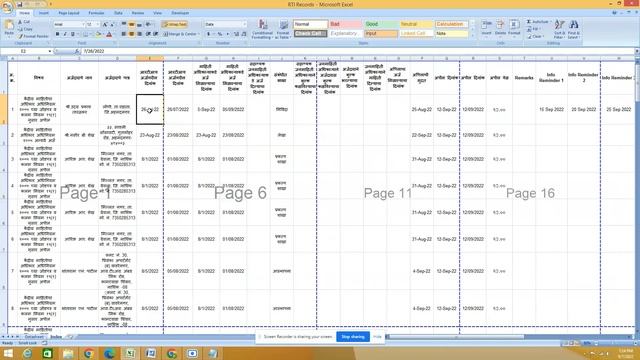Switch to the Page Layout ribbon tab

click(x=69, y=13)
